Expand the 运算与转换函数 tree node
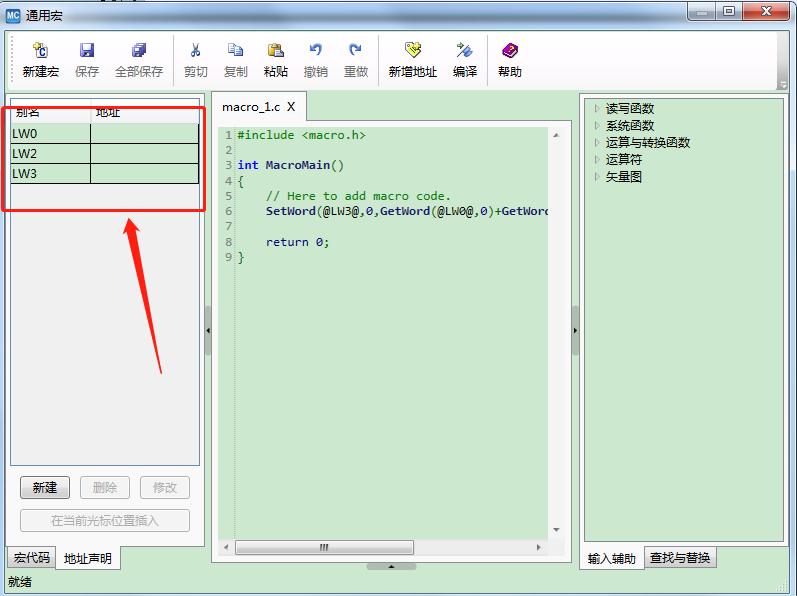Image resolution: width=797 pixels, height=596 pixels. pyautogui.click(x=597, y=143)
